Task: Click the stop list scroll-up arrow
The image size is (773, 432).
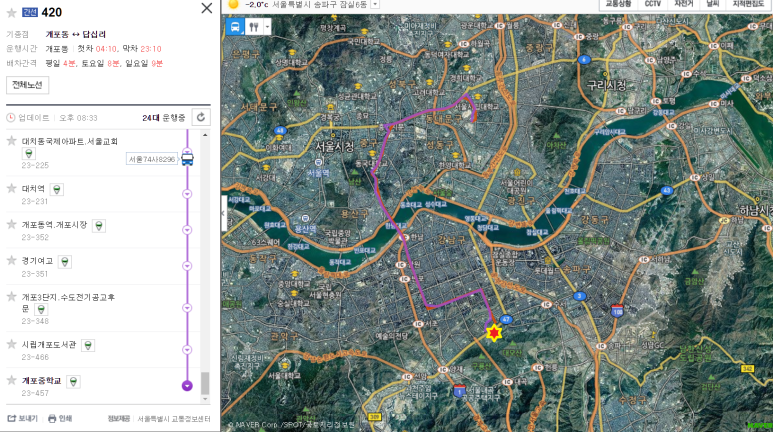Action: pyautogui.click(x=205, y=135)
